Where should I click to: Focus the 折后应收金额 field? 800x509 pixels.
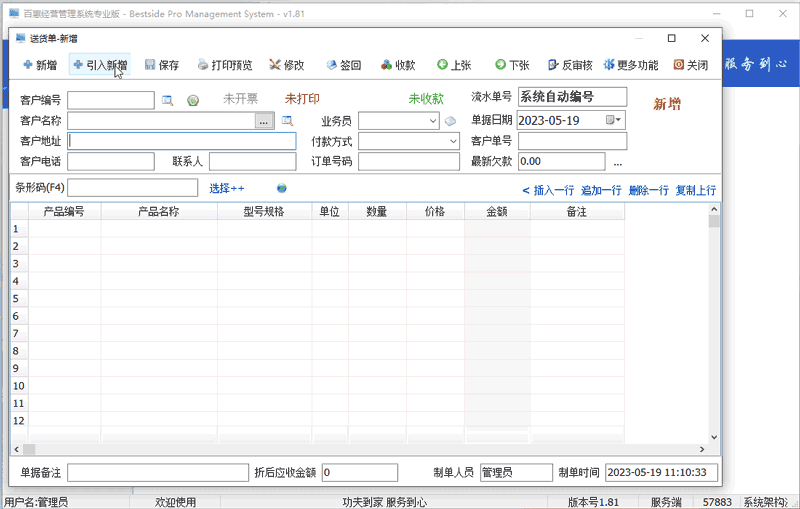click(x=360, y=473)
